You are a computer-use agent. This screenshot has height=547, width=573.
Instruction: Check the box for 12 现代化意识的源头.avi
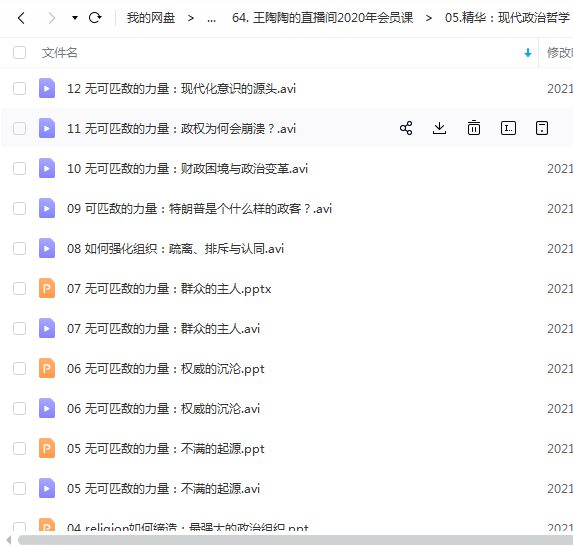click(x=19, y=88)
